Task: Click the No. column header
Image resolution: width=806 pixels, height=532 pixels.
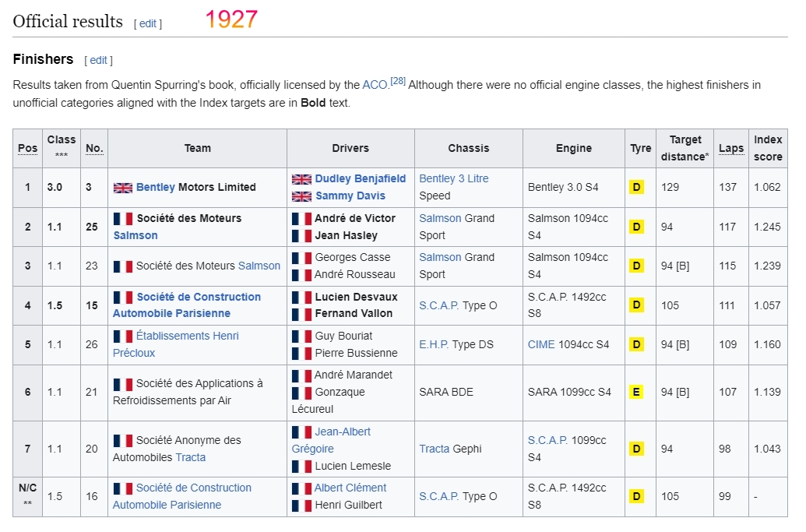Action: point(94,149)
